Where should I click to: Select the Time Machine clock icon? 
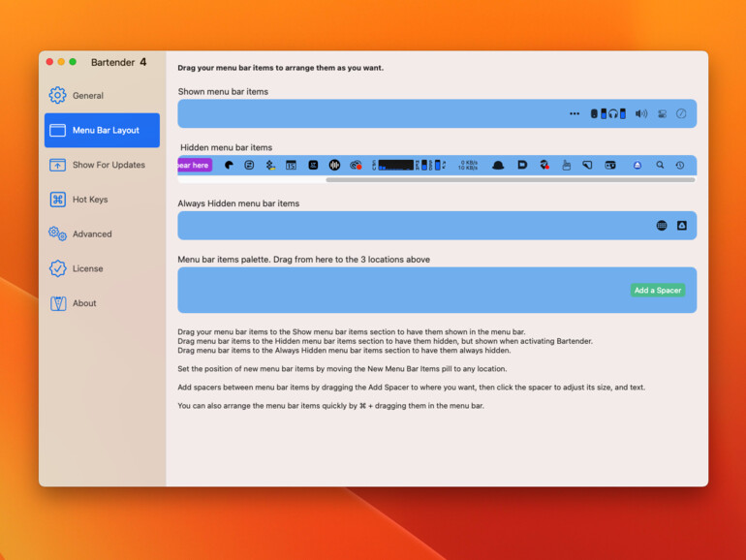tap(680, 166)
